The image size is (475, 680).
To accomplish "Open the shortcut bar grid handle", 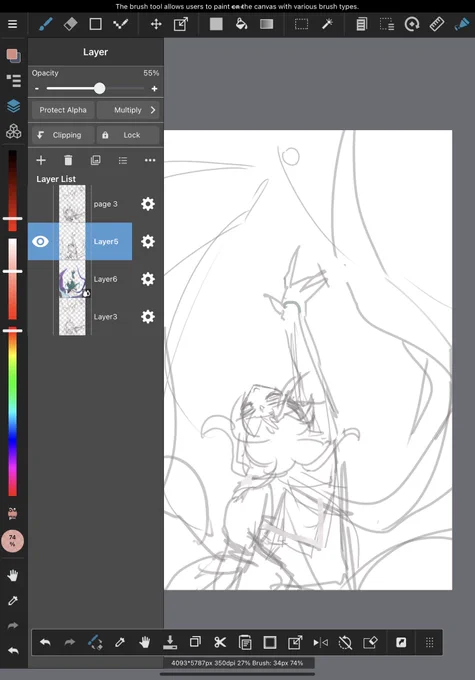I will coord(429,642).
